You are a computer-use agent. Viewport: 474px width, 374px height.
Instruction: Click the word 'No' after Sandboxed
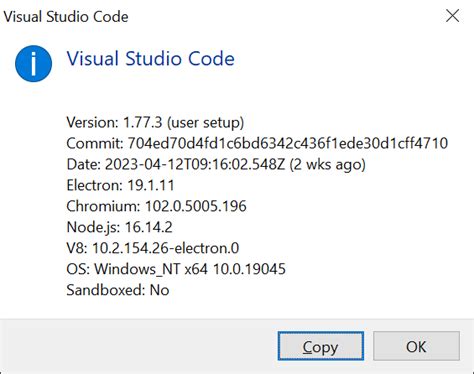[160, 290]
